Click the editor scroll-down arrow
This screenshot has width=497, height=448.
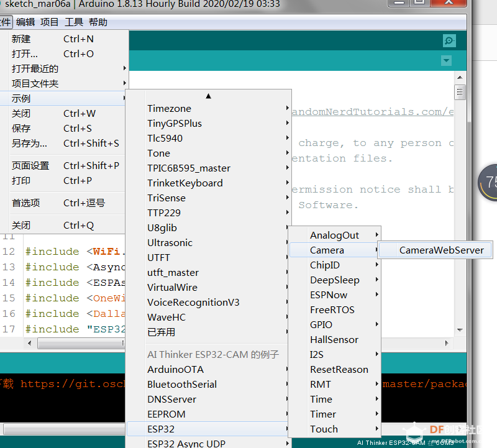[460, 330]
